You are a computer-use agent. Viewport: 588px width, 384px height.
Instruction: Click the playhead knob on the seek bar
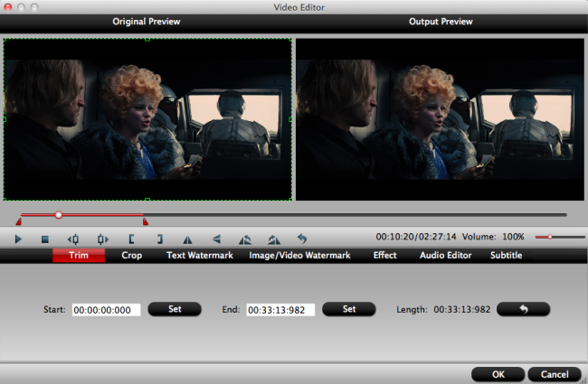(59, 215)
